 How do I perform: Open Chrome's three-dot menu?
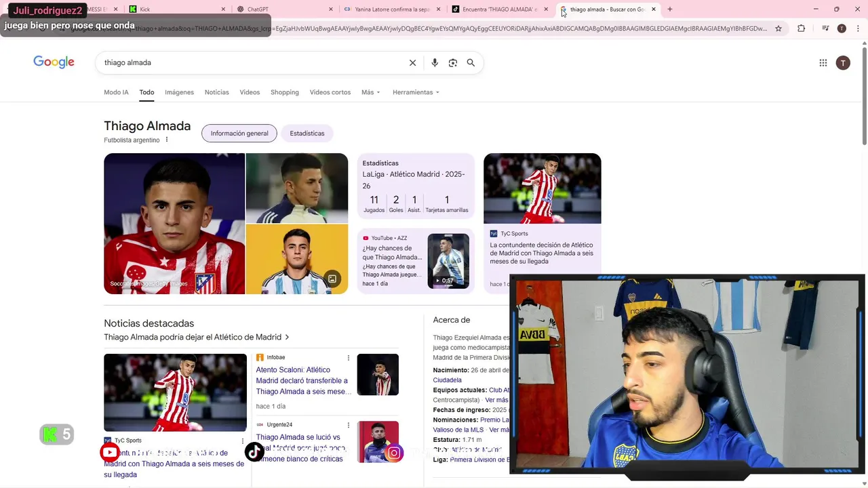point(856,28)
